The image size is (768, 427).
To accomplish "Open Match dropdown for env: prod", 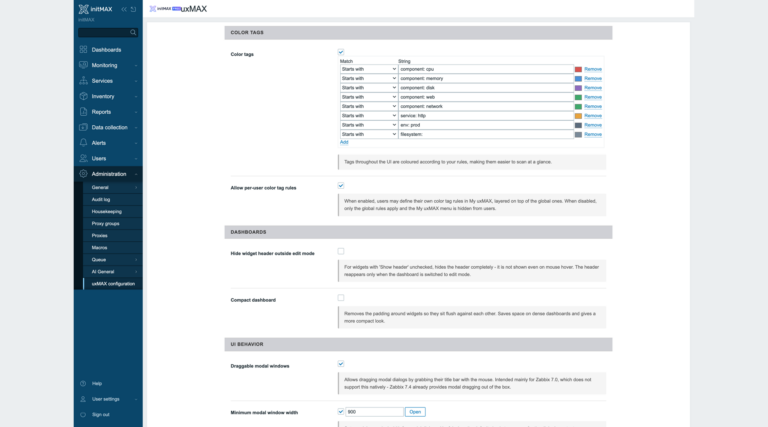I will 369,125.
